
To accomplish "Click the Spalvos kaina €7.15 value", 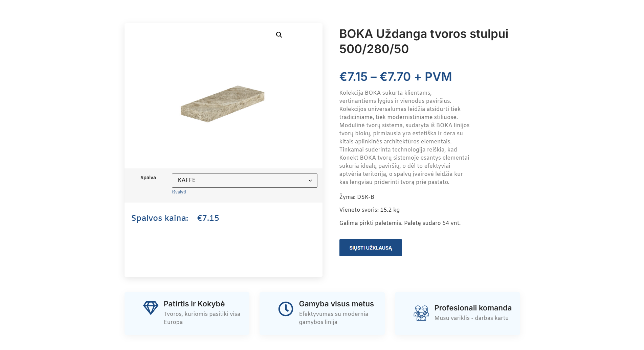I will (x=208, y=218).
